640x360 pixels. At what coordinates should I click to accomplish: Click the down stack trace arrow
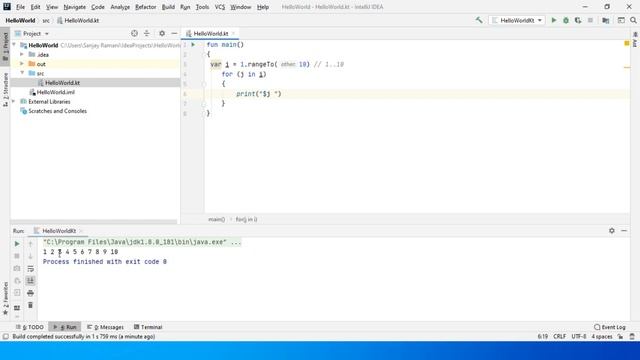pos(30,256)
